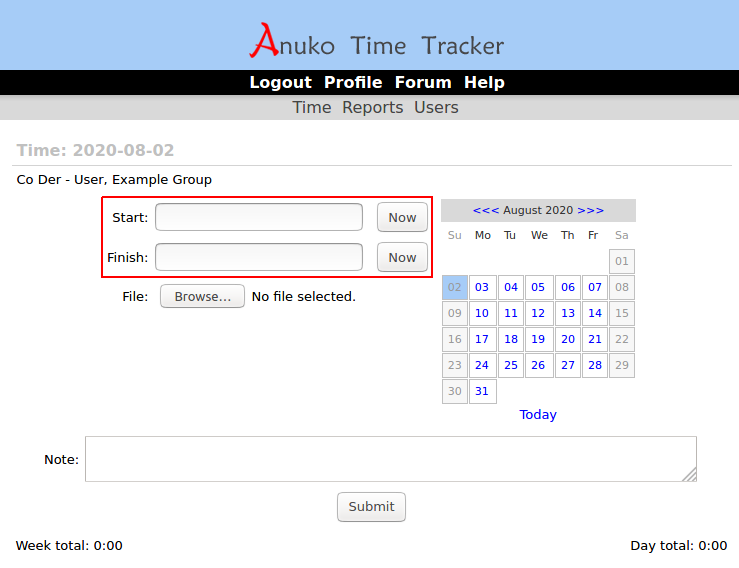Visit the Forum link
Viewport: 739px width, 568px height.
[423, 82]
